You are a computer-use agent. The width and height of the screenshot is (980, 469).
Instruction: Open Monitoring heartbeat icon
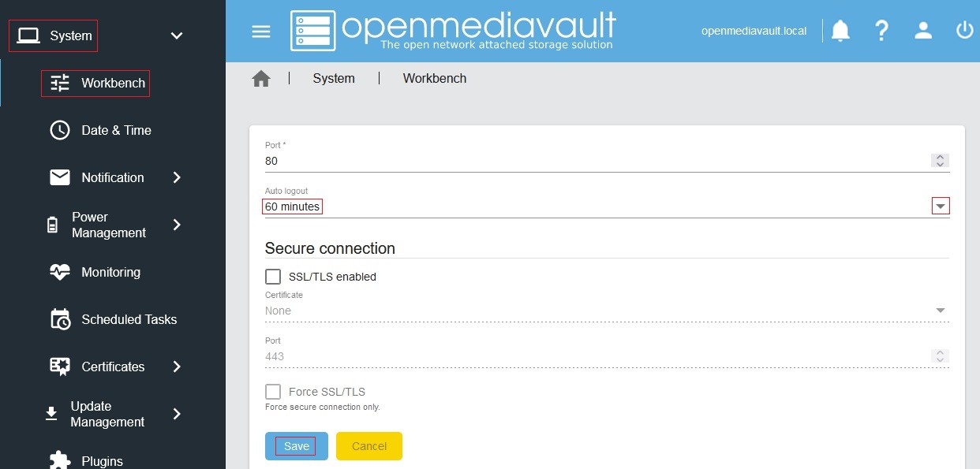(60, 272)
